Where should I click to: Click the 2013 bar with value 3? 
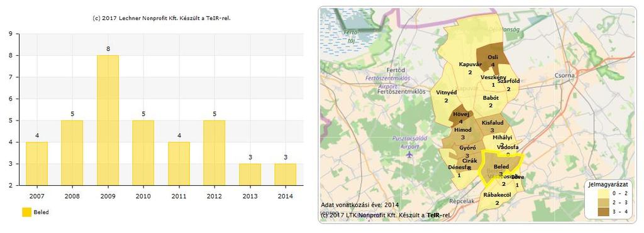(250, 175)
